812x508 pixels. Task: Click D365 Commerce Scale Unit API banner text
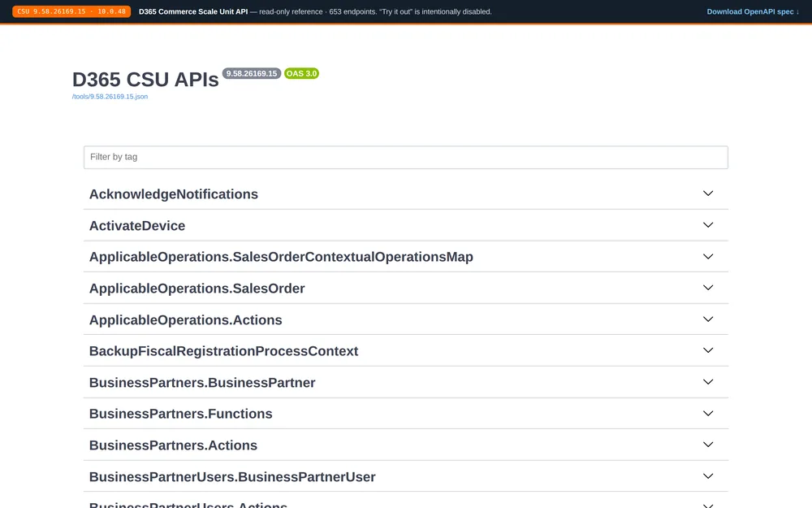coord(193,11)
